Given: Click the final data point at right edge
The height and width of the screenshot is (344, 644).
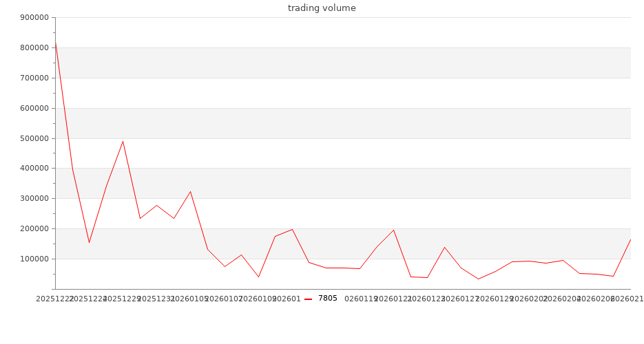Looking at the screenshot, I should (630, 239).
